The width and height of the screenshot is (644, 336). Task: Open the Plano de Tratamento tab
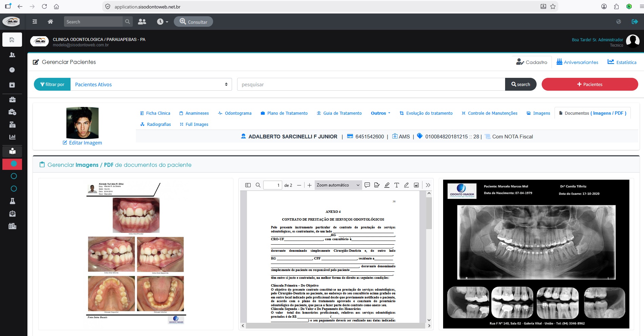coord(284,113)
